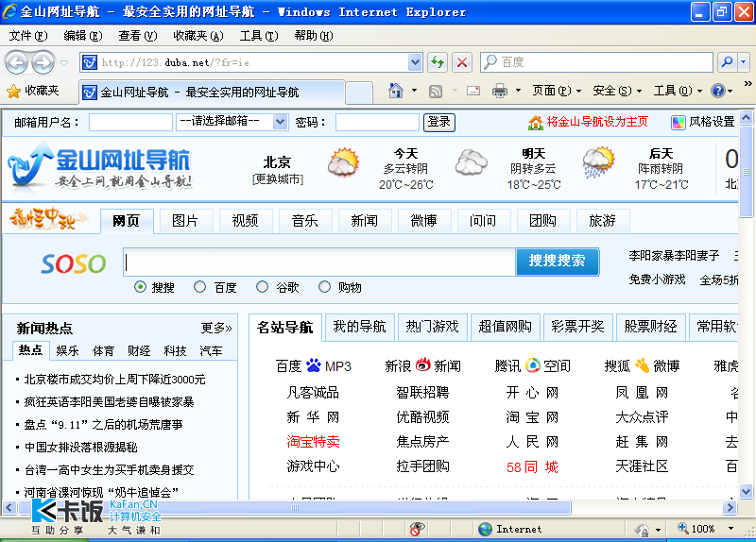Screen dimensions: 756x542
Task: Click the Baidu paw icon
Action: [x=314, y=365]
